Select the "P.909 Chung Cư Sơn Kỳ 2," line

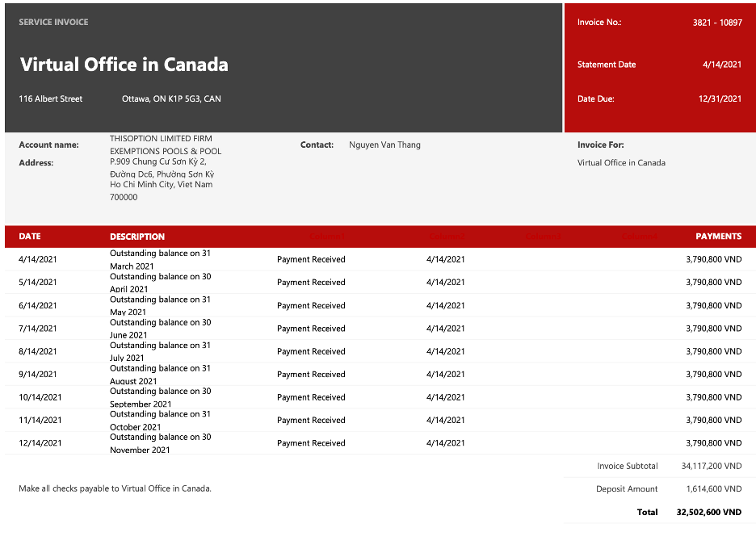pos(158,162)
